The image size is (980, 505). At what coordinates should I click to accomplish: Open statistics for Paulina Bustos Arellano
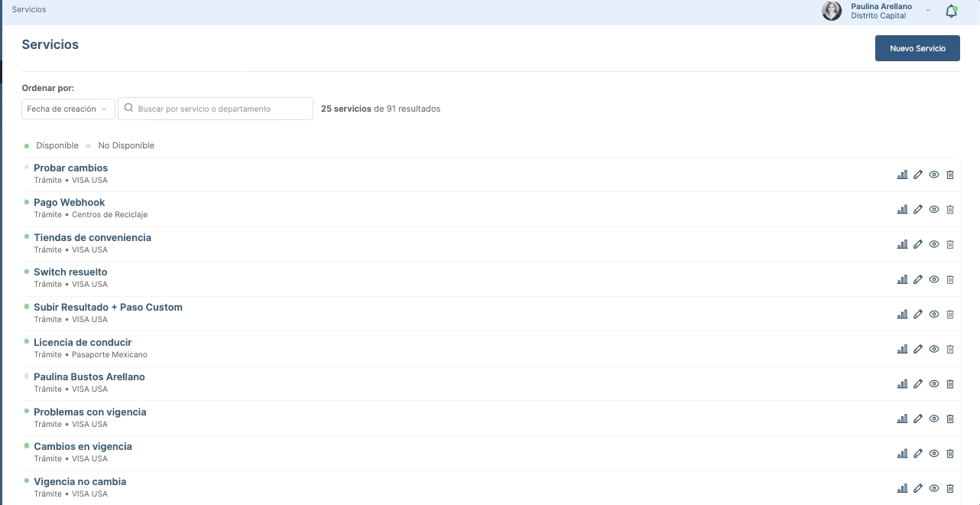902,383
